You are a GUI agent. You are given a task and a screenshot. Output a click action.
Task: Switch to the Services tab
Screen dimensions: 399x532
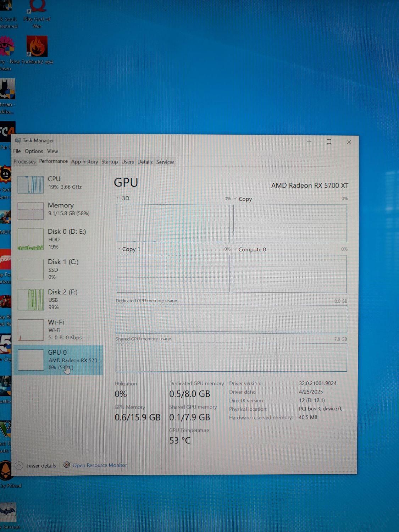pos(165,162)
